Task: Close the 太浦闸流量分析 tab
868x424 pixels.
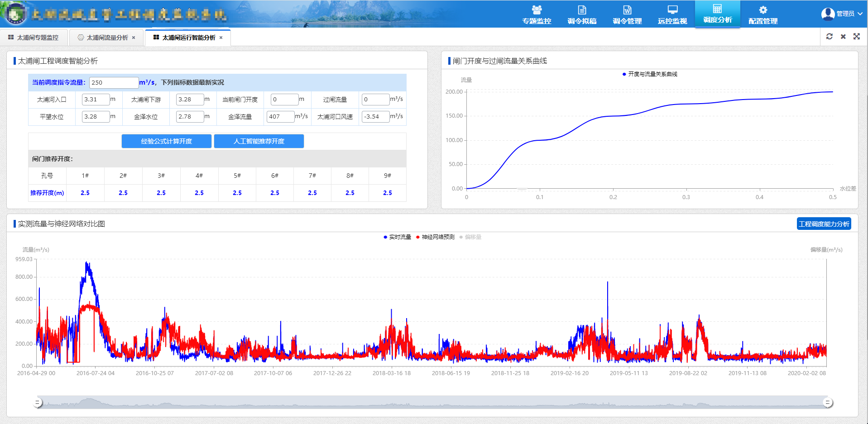Action: point(134,38)
